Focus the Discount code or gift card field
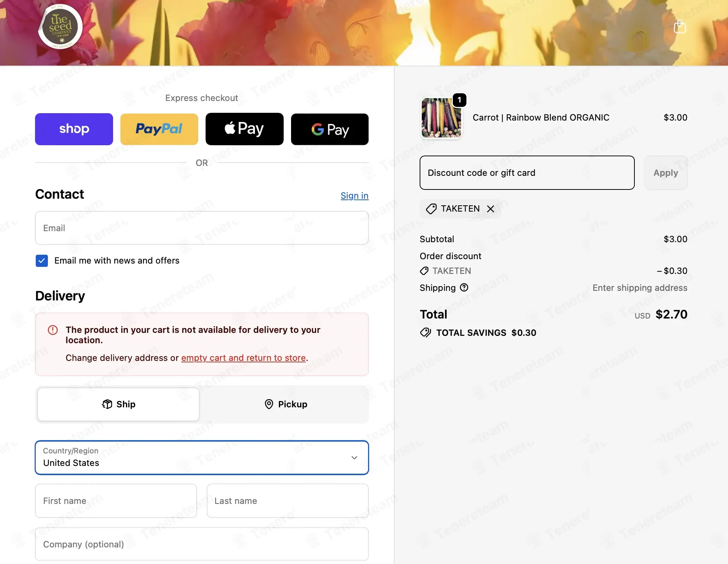 [527, 173]
